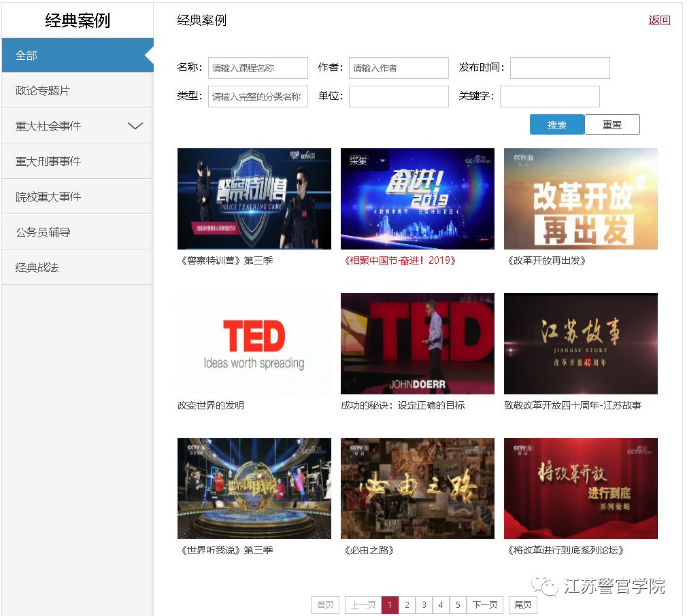Click the title 致敬改革开放四十周年-江苏故事

coord(573,405)
